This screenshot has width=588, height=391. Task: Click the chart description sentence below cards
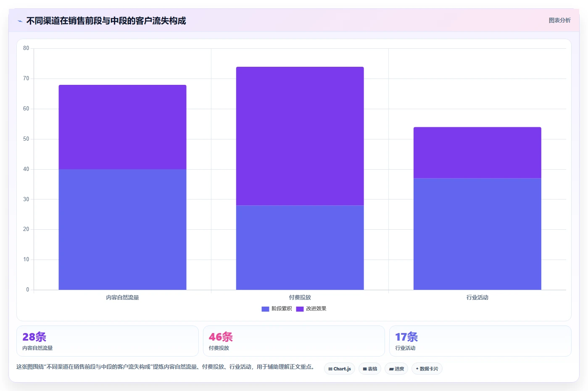tap(166, 367)
